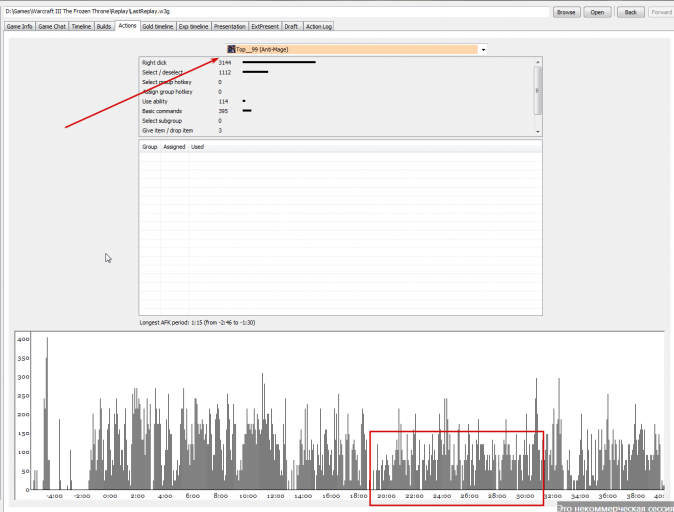674x512 pixels.
Task: Click the Assigned column header
Action: pyautogui.click(x=174, y=147)
